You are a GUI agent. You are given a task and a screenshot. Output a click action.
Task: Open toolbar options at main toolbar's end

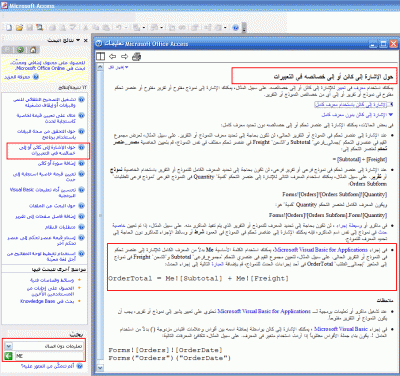click(244, 28)
